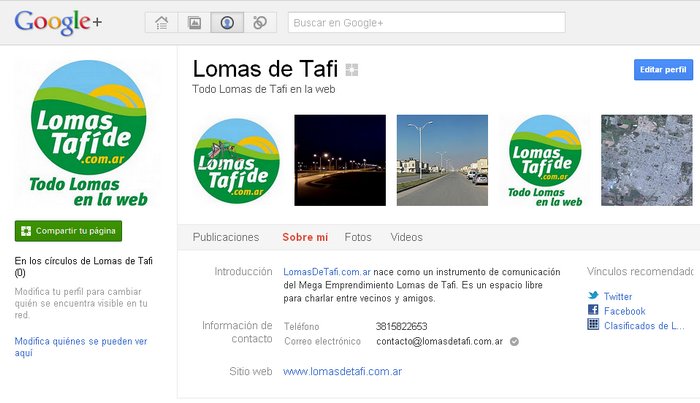The image size is (700, 403).
Task: Select the Profile icon in top toolbar
Action: point(227,22)
